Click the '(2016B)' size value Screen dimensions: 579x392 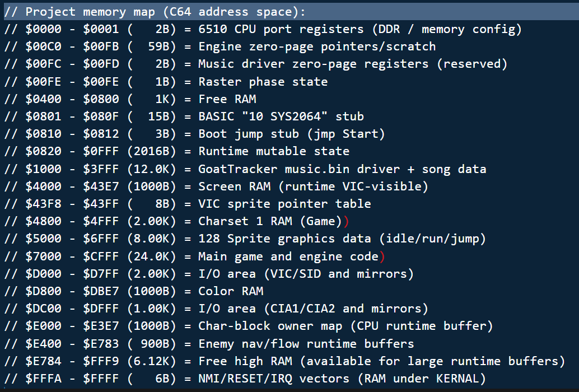(x=151, y=151)
